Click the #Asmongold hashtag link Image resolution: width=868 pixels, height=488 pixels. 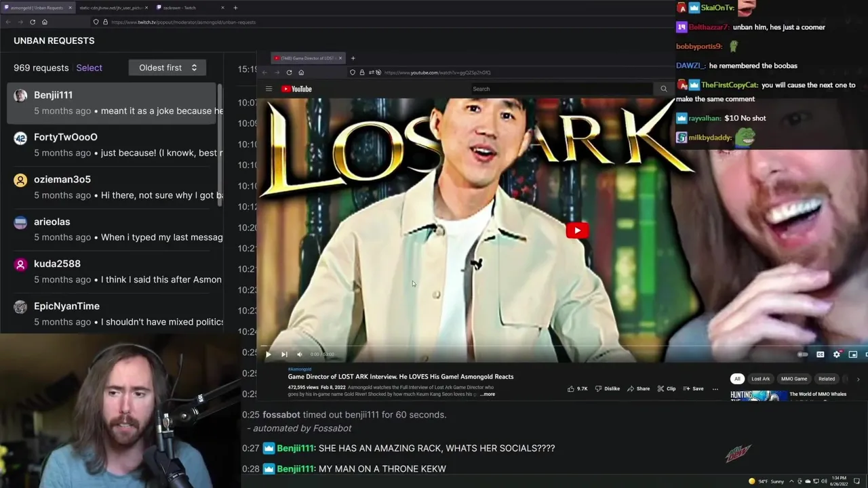(300, 369)
